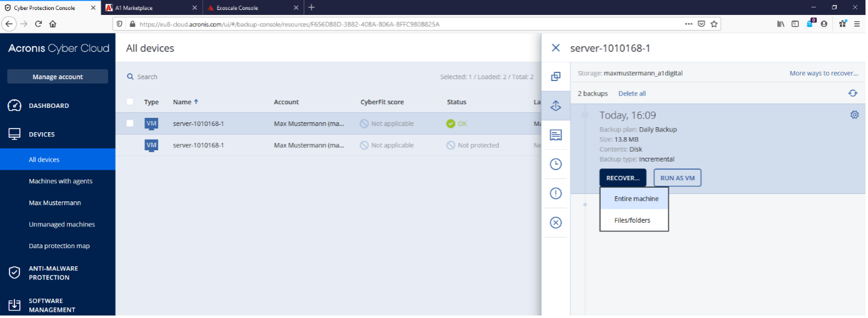Click the backup settings gear icon
Viewport: 868px width, 318px height.
click(x=854, y=115)
